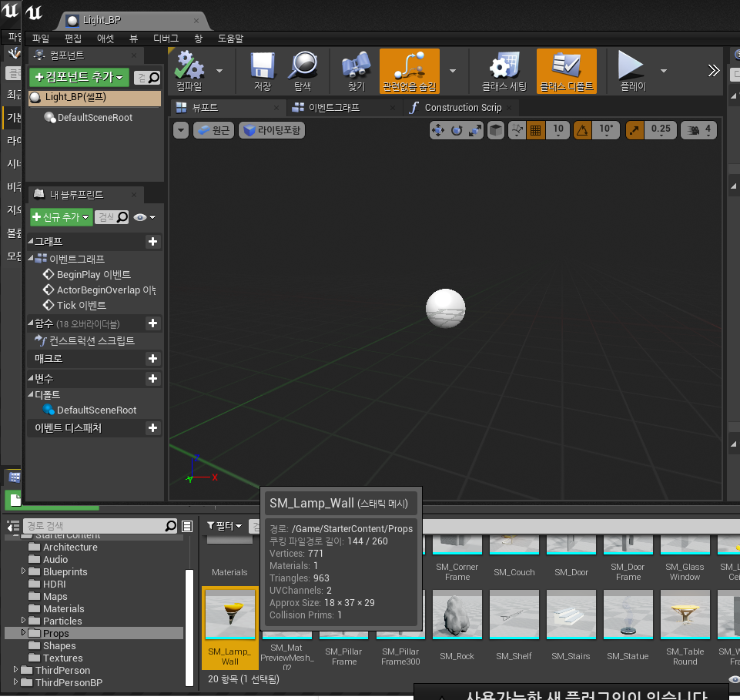Add new variable with 변수 plus
This screenshot has width=740, height=700.
pyautogui.click(x=152, y=379)
